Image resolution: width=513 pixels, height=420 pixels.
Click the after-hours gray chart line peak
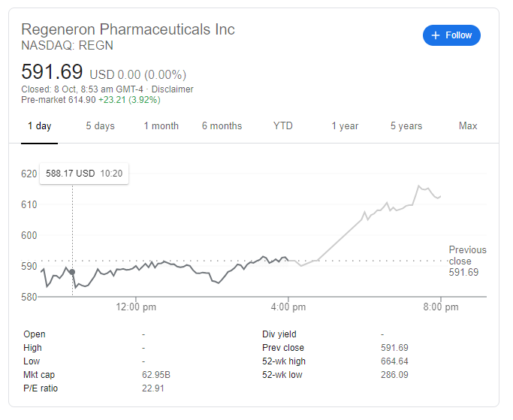[419, 186]
